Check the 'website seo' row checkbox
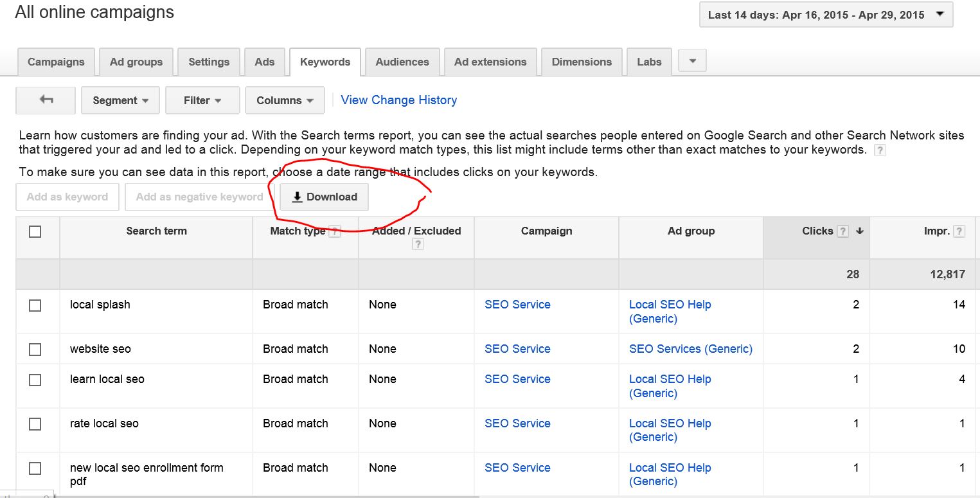 pos(35,350)
